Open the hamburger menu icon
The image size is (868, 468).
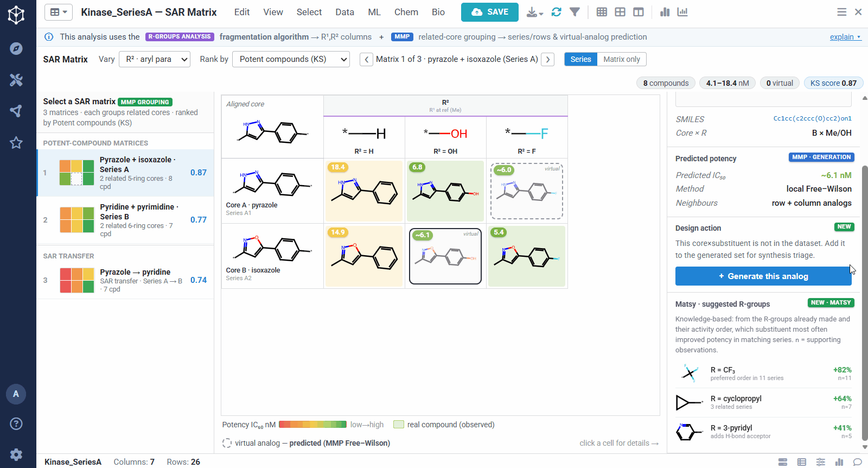point(841,12)
